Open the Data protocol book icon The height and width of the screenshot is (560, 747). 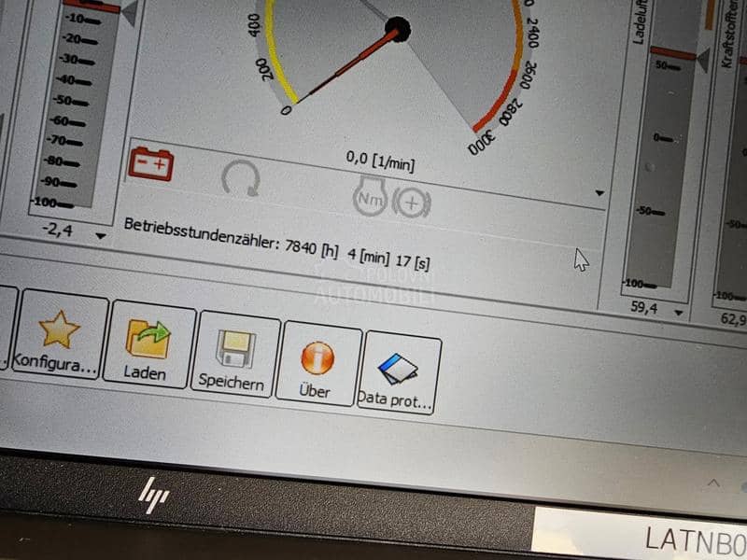click(399, 368)
